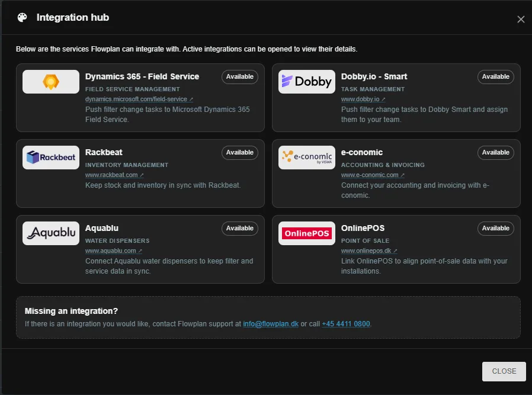The height and width of the screenshot is (395, 532).
Task: Click Dobby Smart description about assigning team
Action: [424, 115]
